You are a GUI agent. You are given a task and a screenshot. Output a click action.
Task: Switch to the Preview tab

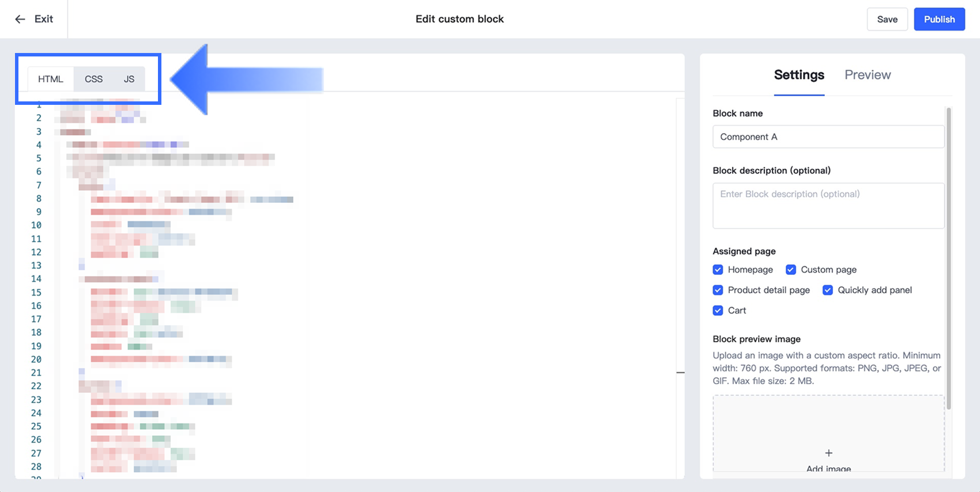point(867,75)
